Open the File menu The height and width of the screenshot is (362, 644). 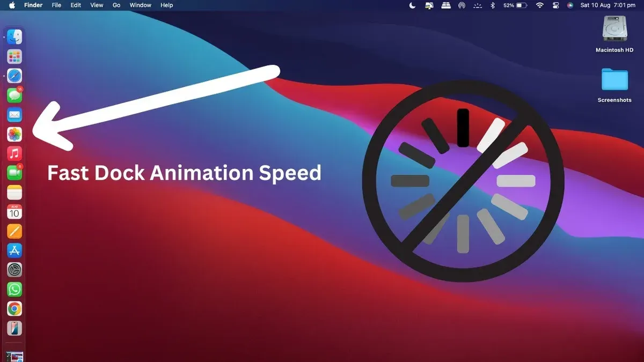(56, 5)
